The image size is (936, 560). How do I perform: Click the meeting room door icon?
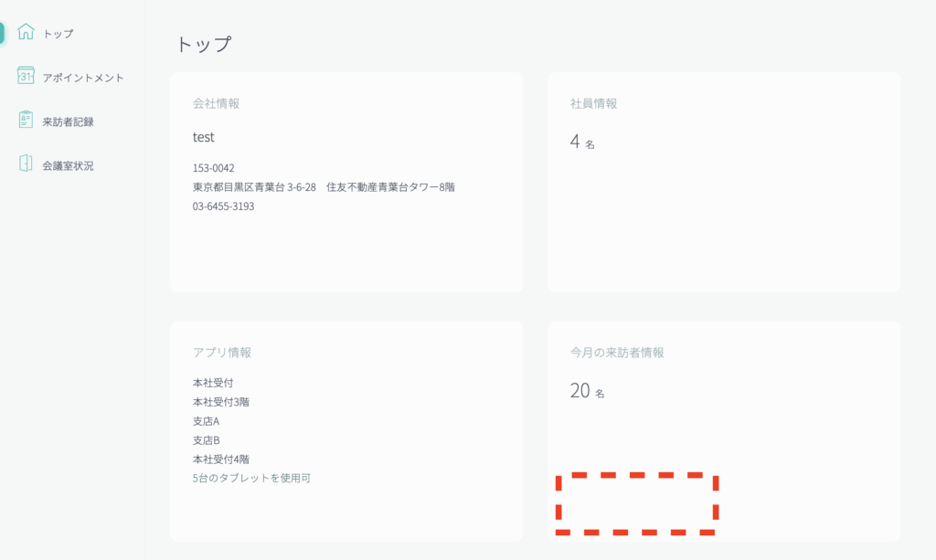tap(26, 164)
